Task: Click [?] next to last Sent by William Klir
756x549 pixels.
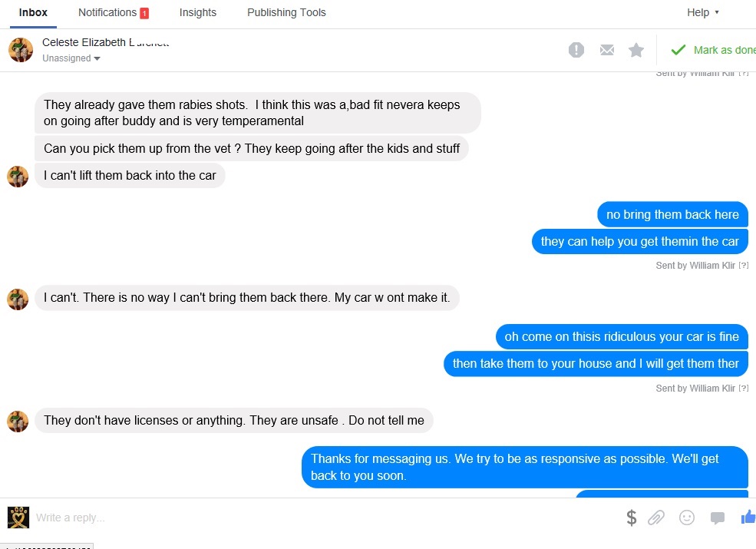Action: click(x=744, y=389)
